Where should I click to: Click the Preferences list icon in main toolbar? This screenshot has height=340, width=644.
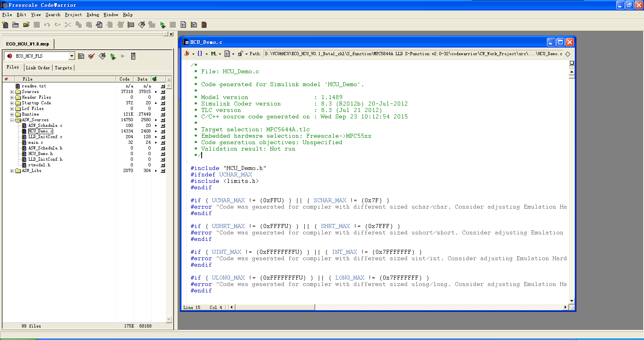(x=131, y=25)
